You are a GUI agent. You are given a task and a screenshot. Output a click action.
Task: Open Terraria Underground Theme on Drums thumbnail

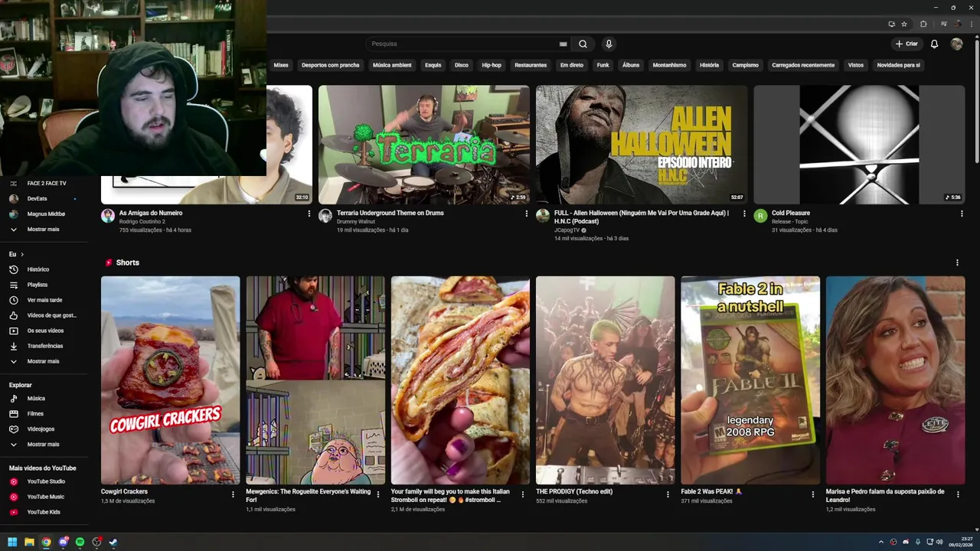(x=424, y=145)
